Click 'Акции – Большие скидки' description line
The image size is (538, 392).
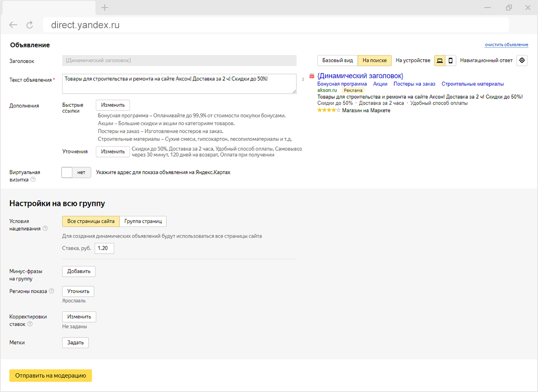click(166, 124)
